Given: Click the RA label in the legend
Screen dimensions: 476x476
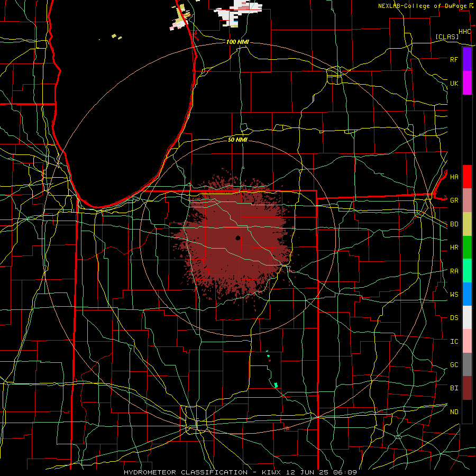Looking at the screenshot, I should click(454, 271).
